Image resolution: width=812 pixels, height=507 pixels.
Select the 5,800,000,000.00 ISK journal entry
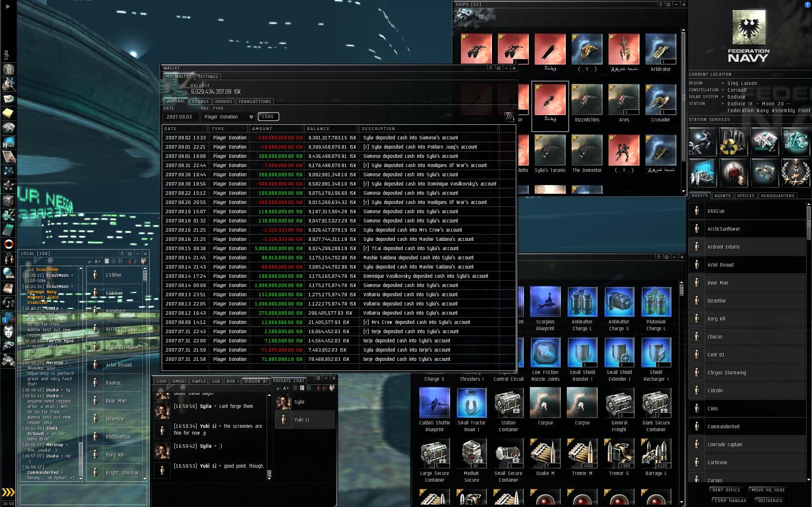tap(339, 248)
